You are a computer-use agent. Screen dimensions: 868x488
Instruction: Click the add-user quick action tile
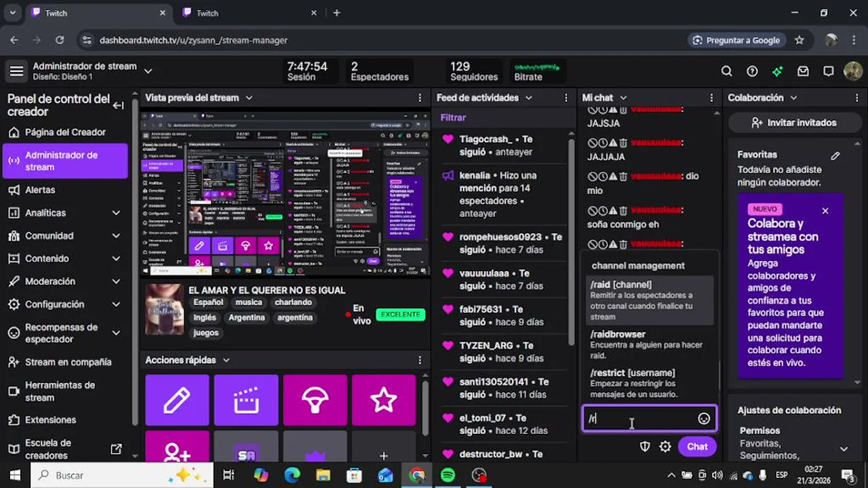(x=177, y=446)
